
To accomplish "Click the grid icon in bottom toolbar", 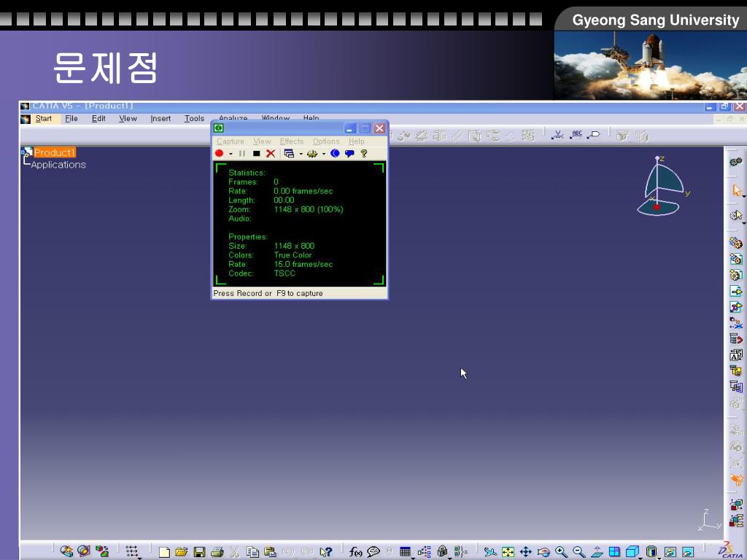I will coord(131,551).
